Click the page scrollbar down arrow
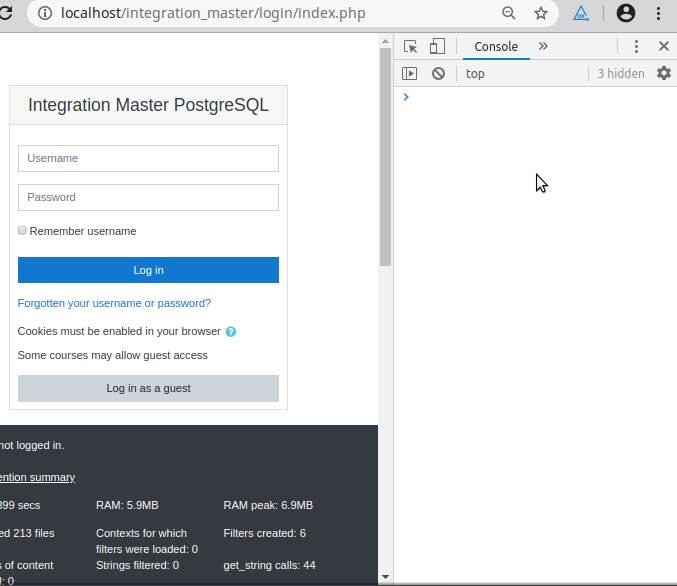Screen dimensions: 677x586 click(x=385, y=576)
